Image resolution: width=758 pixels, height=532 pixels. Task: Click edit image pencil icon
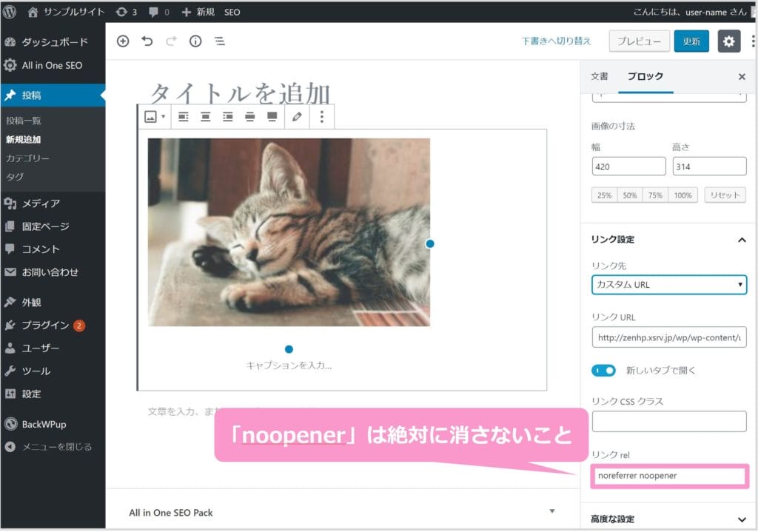tap(297, 116)
